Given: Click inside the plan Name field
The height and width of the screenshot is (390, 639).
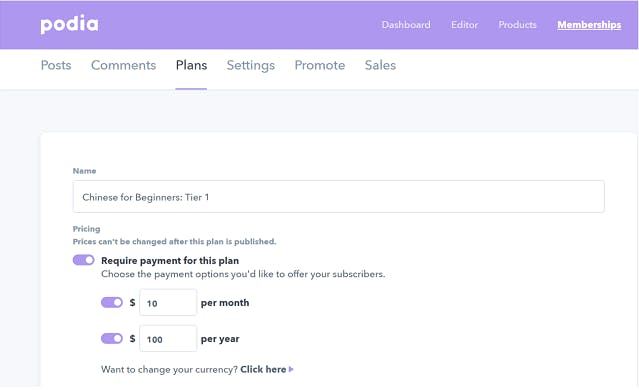Looking at the screenshot, I should point(339,197).
